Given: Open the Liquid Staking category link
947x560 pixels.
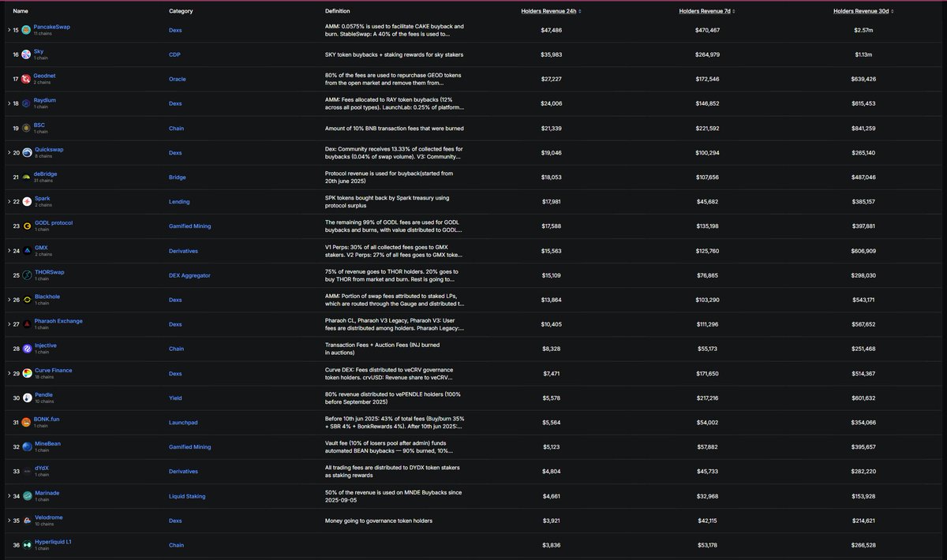Looking at the screenshot, I should (x=186, y=495).
